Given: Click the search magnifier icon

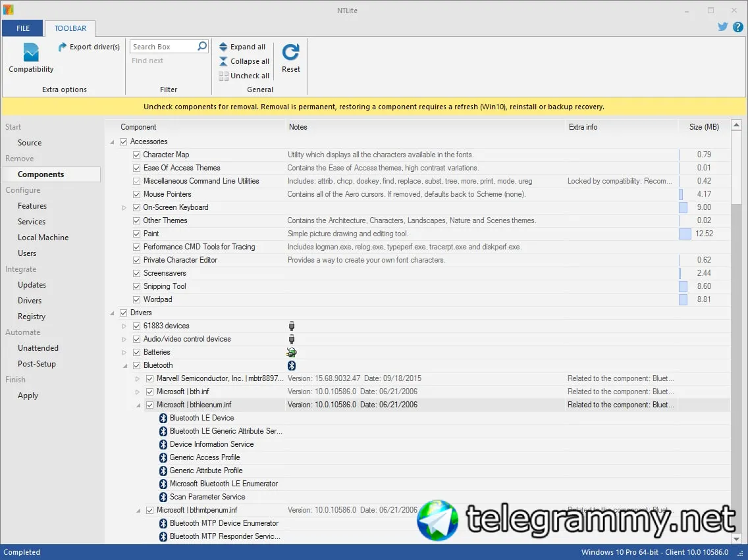Looking at the screenshot, I should point(202,46).
